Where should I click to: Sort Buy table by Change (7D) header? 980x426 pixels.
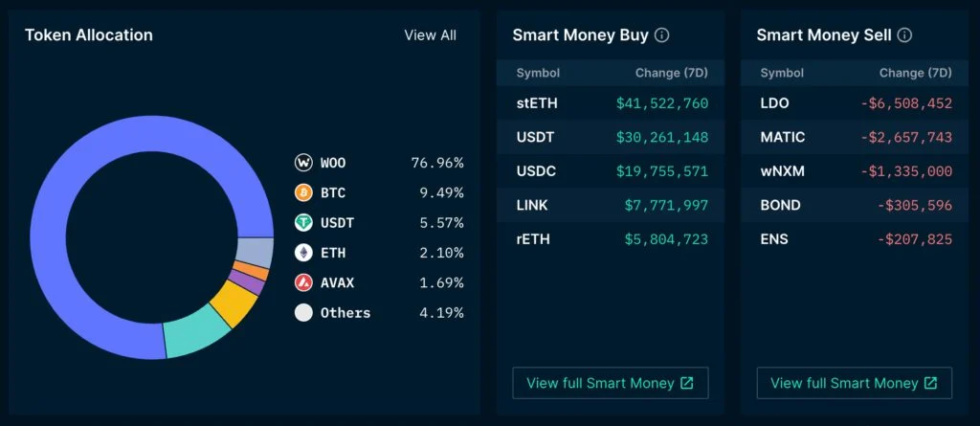pos(671,73)
